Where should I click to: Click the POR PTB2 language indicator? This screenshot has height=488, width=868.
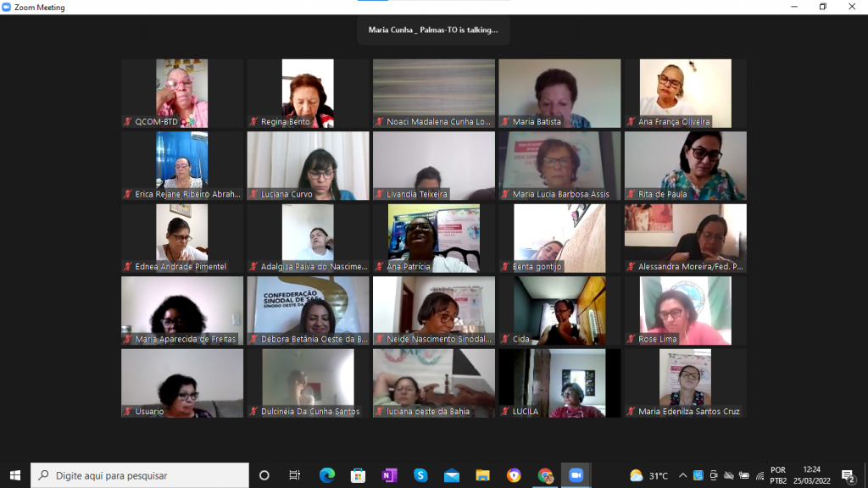[777, 475]
